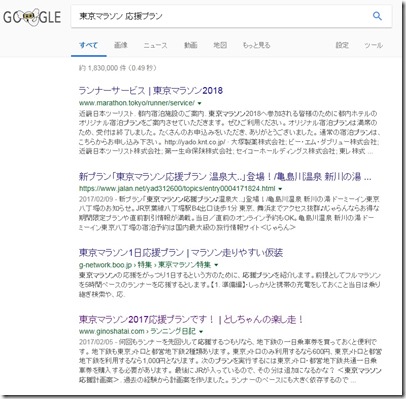Image resolution: width=406 pixels, height=399 pixels.
Task: Click the 2017/02/09 date in jalan snippet
Action: 97,199
